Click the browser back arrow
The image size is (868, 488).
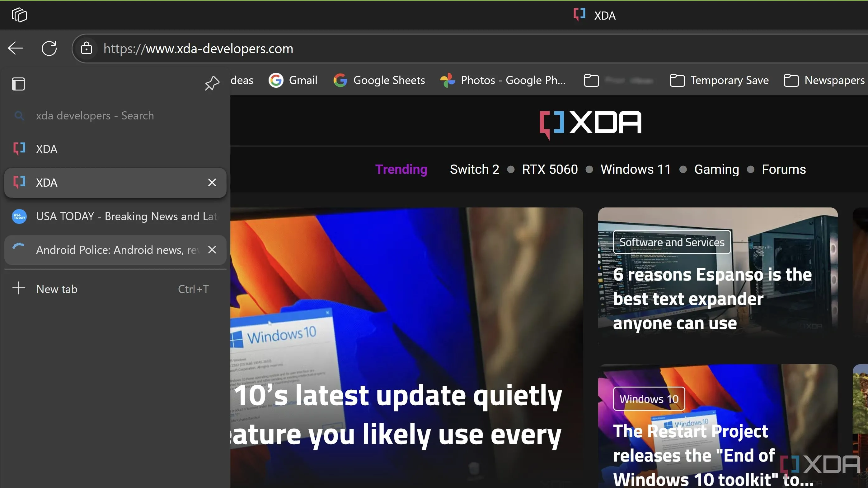[x=16, y=49]
